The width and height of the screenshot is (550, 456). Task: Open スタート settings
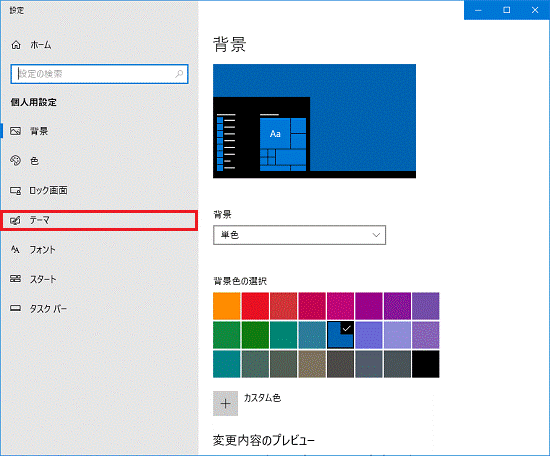point(100,279)
